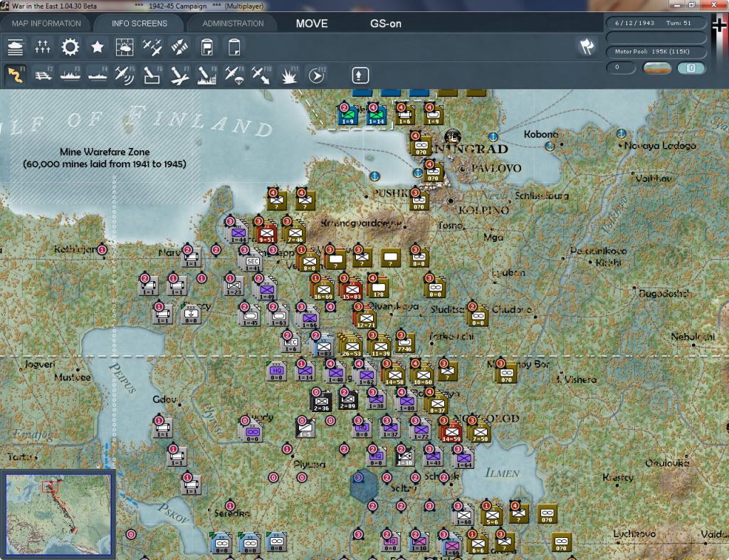This screenshot has width=729, height=560.
Task: Click the striped double-arrow icon in the top row
Action: click(x=179, y=47)
